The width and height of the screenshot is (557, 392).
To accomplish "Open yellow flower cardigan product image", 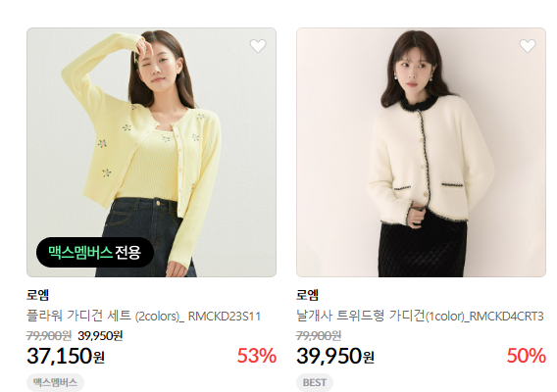I will (151, 152).
